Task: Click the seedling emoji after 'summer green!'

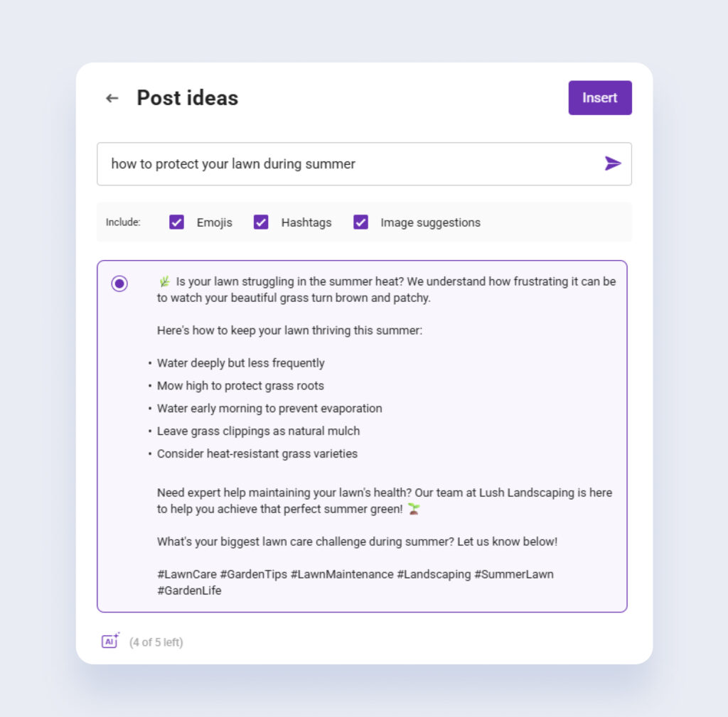Action: click(414, 509)
